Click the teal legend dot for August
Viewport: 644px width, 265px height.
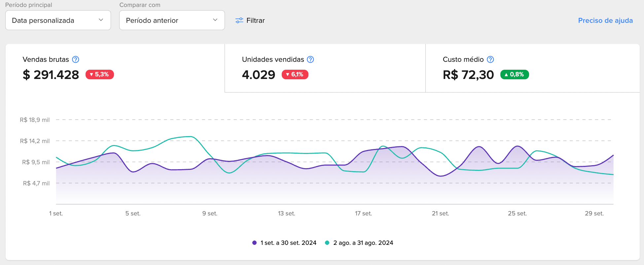pos(327,243)
